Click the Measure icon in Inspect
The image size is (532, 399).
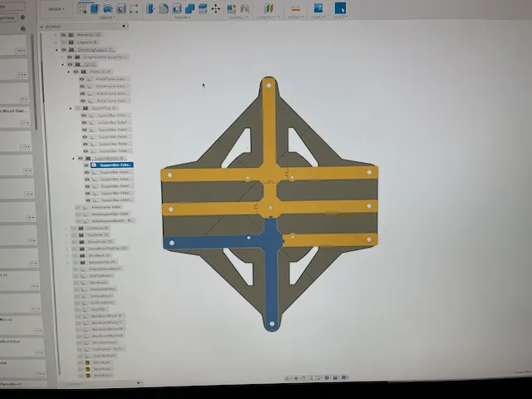(x=296, y=9)
